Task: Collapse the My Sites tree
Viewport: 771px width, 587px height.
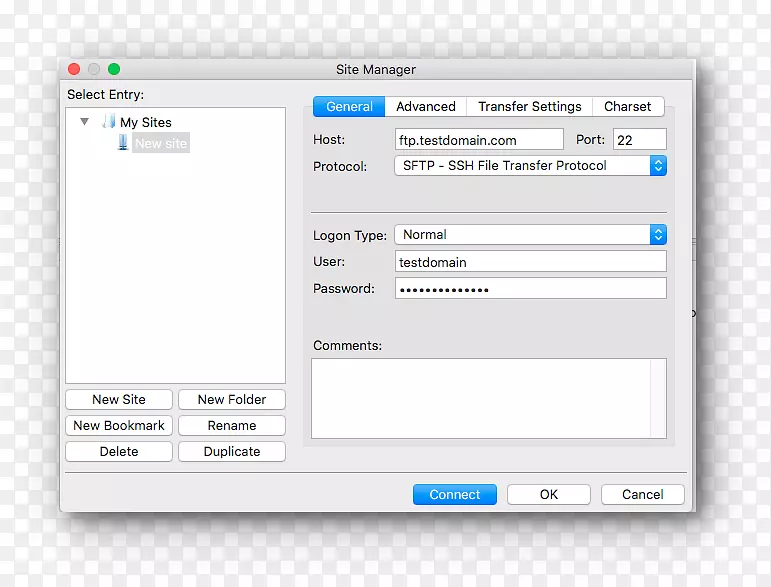Action: point(85,122)
